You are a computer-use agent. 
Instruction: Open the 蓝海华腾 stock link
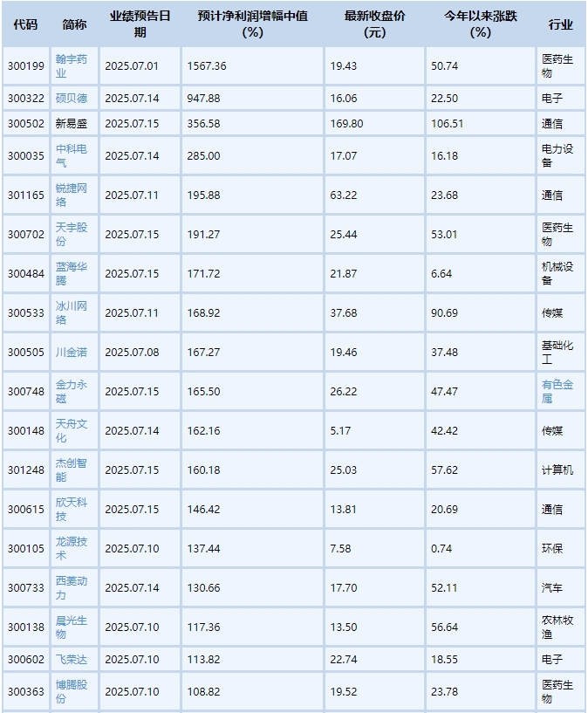72,273
